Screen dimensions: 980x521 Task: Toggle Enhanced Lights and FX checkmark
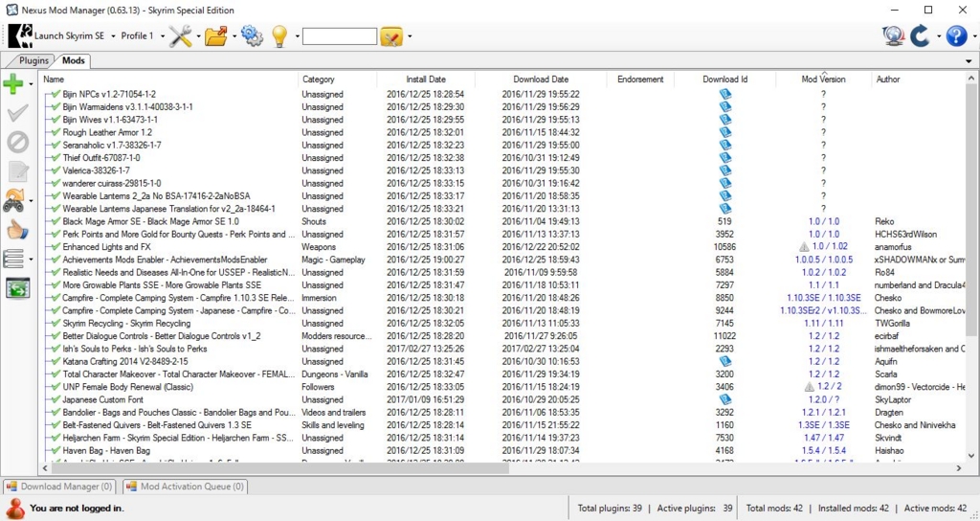tap(56, 247)
